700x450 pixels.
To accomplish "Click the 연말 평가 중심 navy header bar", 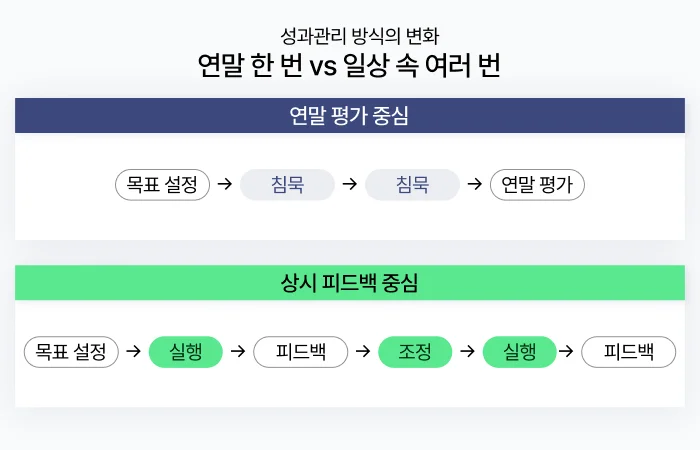I will [x=350, y=116].
